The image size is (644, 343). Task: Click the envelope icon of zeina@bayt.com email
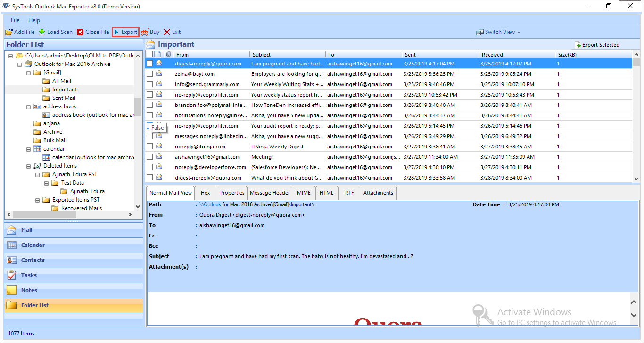pyautogui.click(x=159, y=73)
